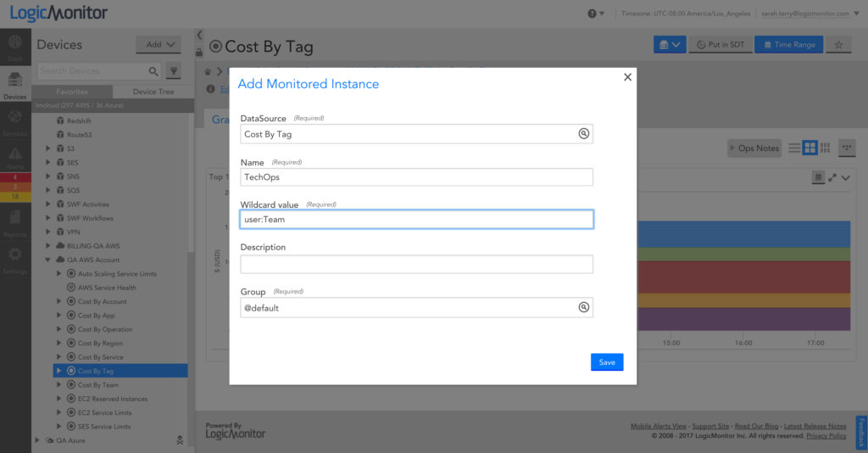This screenshot has width=868, height=453.
Task: Open the Group search lookup icon
Action: pyautogui.click(x=583, y=307)
